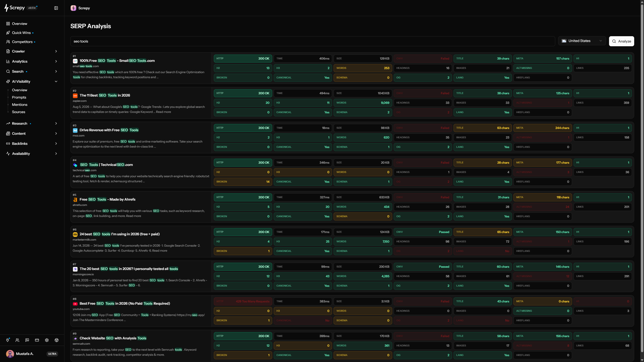Select Competitors in sidebar
Image resolution: width=644 pixels, height=362 pixels.
pyautogui.click(x=22, y=42)
